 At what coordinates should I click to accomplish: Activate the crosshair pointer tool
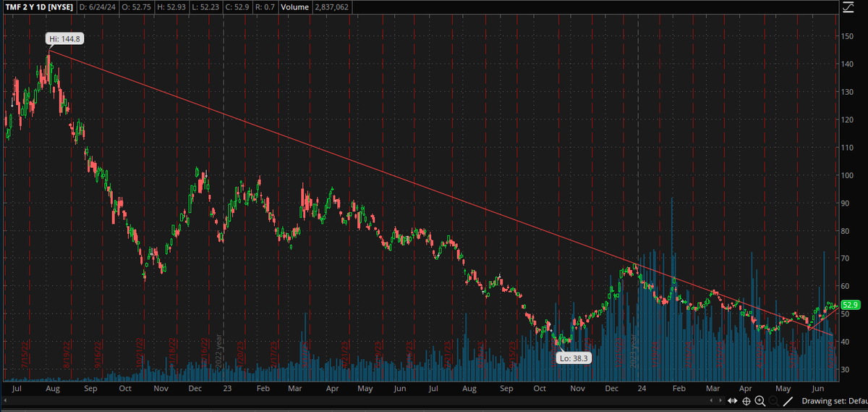pyautogui.click(x=746, y=401)
